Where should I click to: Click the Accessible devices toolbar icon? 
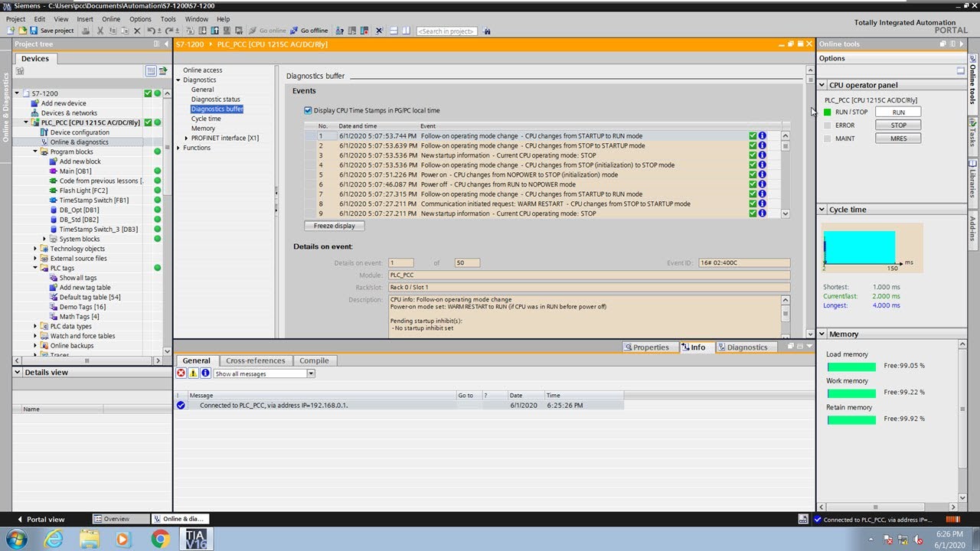coord(338,31)
